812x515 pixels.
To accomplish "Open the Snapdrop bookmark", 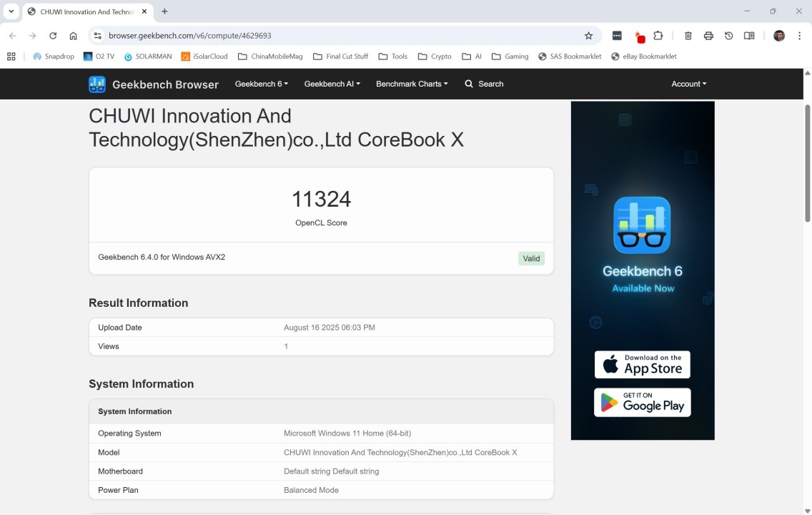I will tap(54, 57).
